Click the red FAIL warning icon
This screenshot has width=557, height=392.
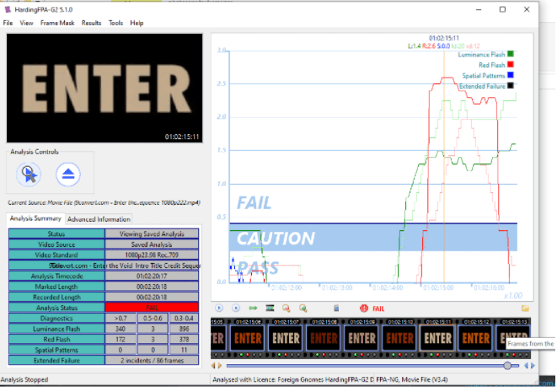click(364, 309)
